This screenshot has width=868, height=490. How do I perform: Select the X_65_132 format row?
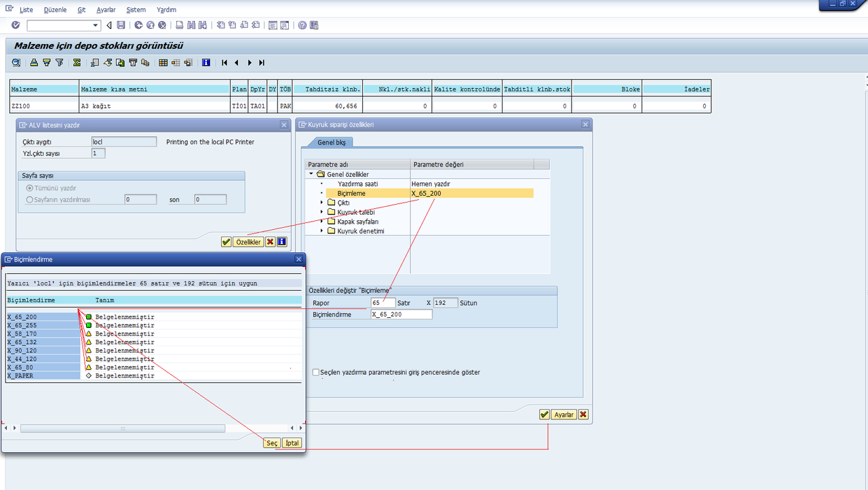point(153,342)
